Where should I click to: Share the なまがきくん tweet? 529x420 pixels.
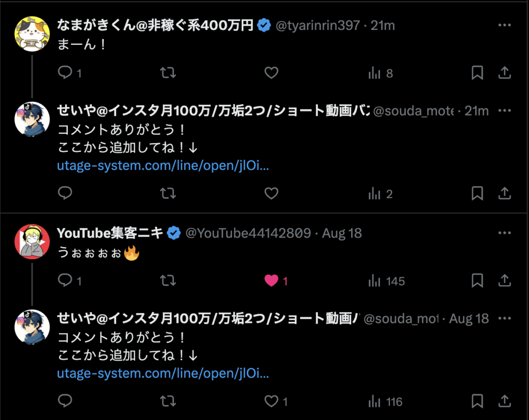tap(504, 73)
